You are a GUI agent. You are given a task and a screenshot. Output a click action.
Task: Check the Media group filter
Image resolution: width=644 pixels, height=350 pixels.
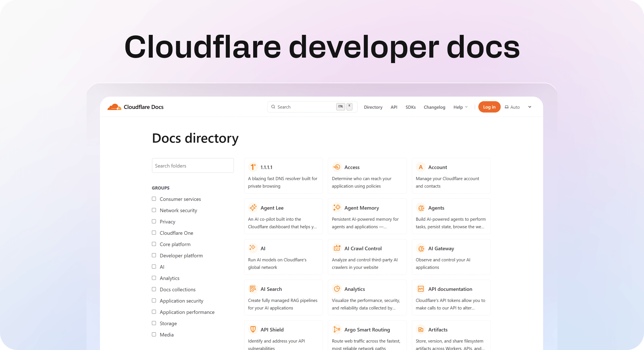[x=154, y=334]
